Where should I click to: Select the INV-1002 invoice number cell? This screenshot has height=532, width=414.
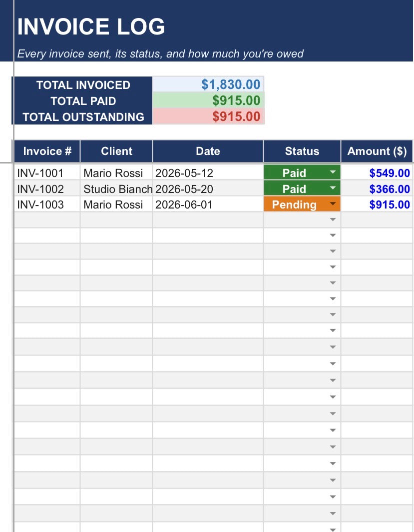click(47, 188)
